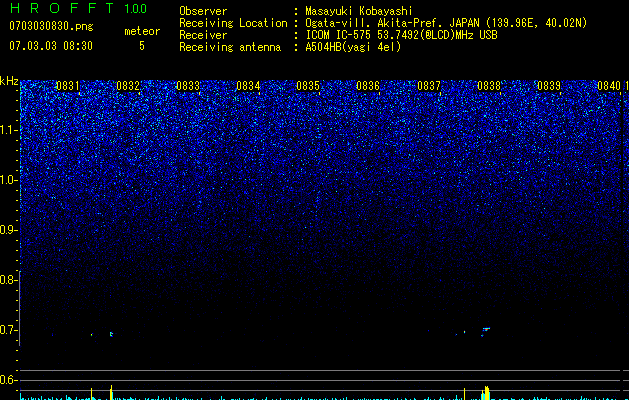This screenshot has height=400, width=629.
Task: Click the version number 1.00
Action: 136,9
